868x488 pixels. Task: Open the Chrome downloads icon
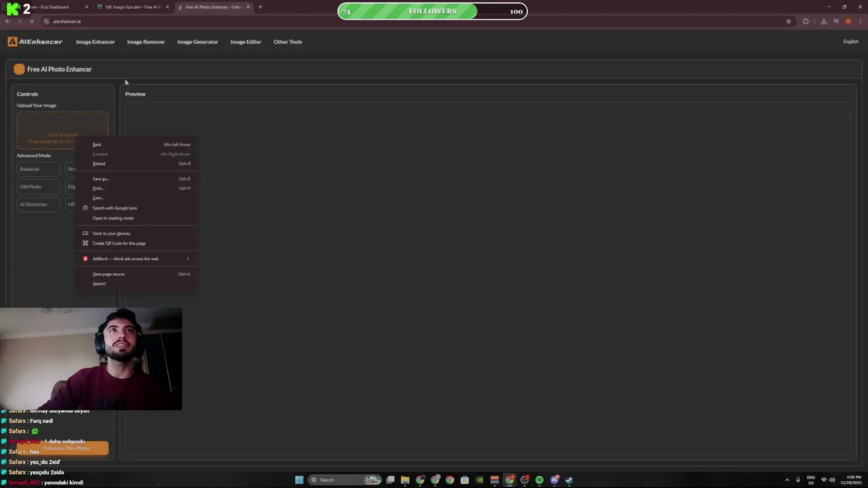tap(824, 21)
